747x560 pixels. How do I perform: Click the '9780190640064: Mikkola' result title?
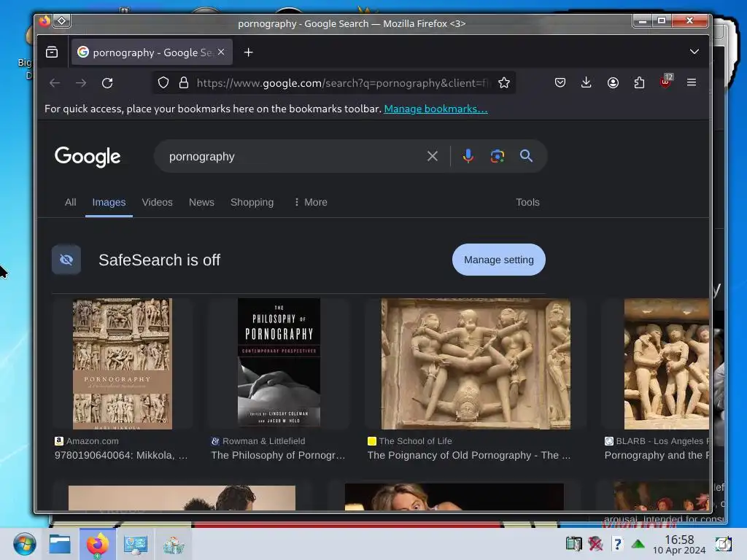[121, 455]
